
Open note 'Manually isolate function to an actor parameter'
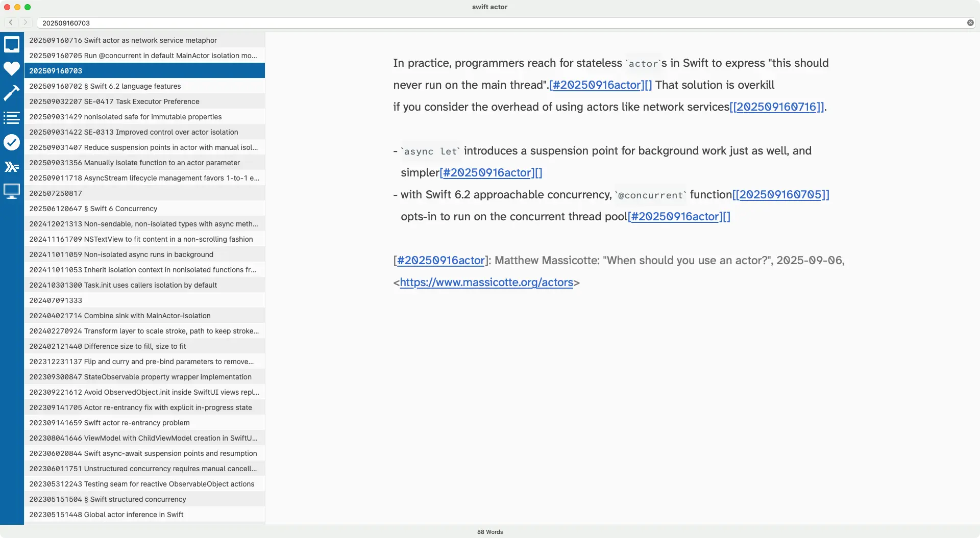(144, 162)
